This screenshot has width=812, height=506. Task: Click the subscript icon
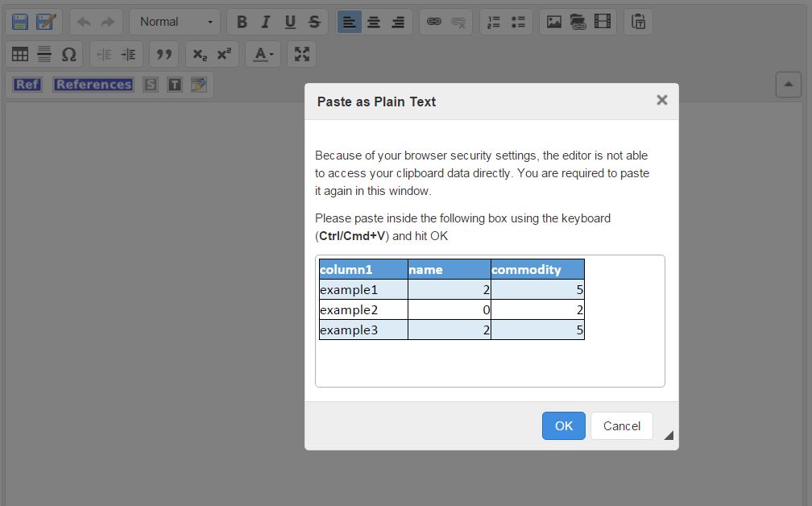click(200, 54)
